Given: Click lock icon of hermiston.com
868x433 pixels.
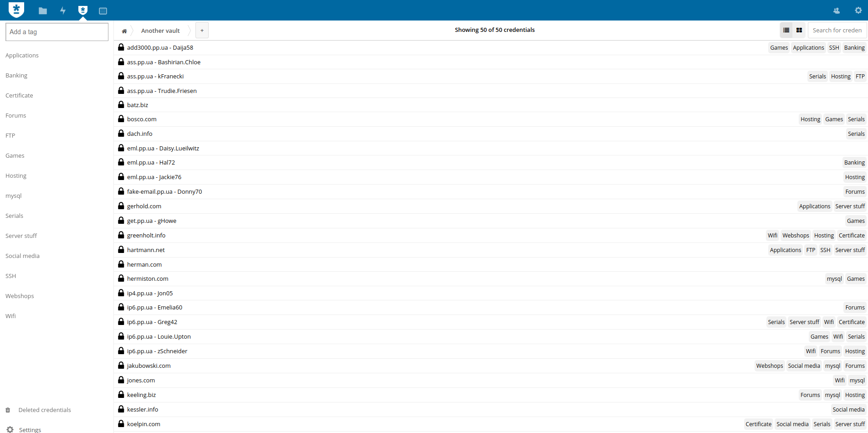Looking at the screenshot, I should 121,278.
